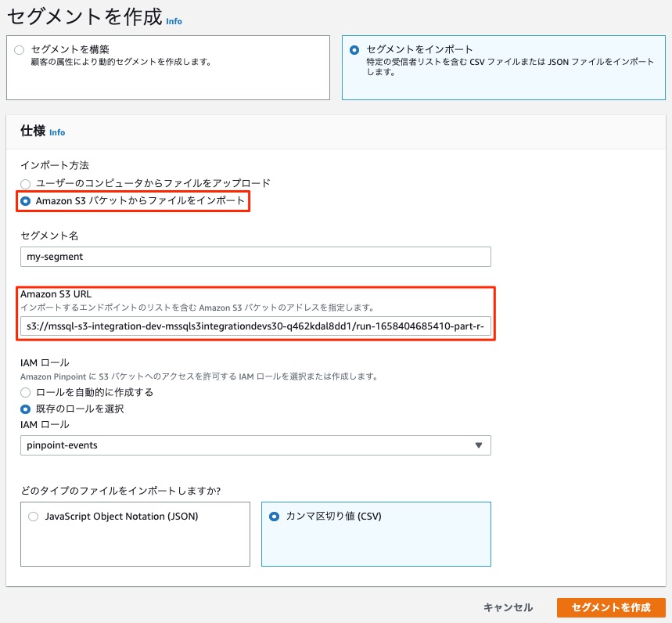The image size is (672, 623).
Task: Click the キャンセル button
Action: click(x=508, y=607)
